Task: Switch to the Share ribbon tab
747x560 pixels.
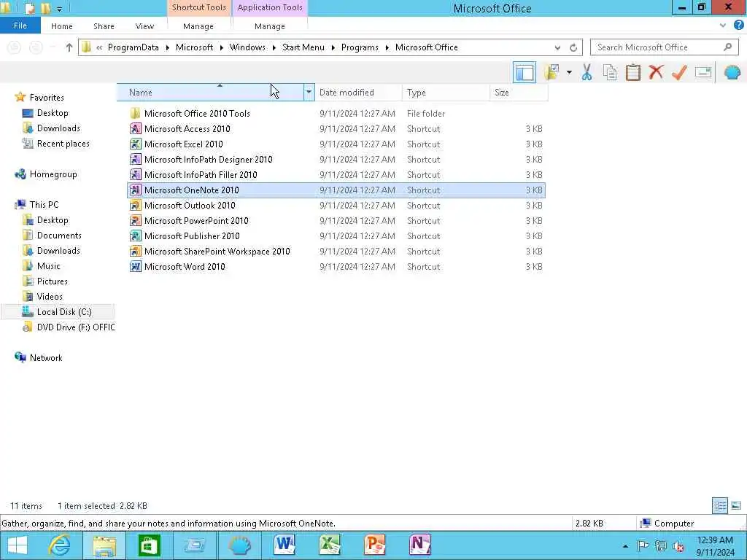Action: (104, 26)
